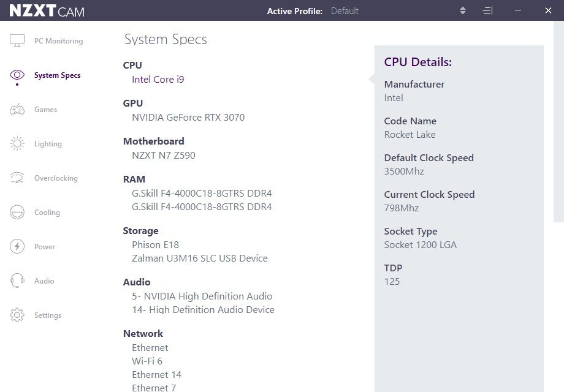Select first G.Skill F4-4000C18-8GTRS RAM entry

[202, 194]
